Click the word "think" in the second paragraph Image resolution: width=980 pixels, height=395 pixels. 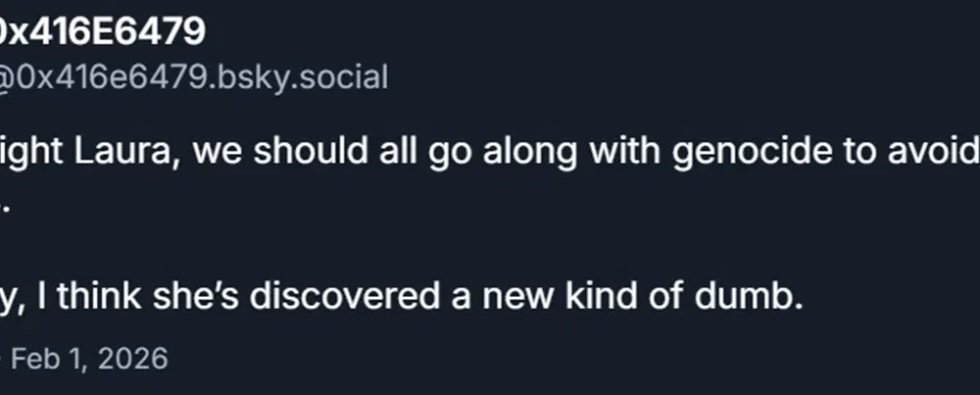tap(106, 297)
